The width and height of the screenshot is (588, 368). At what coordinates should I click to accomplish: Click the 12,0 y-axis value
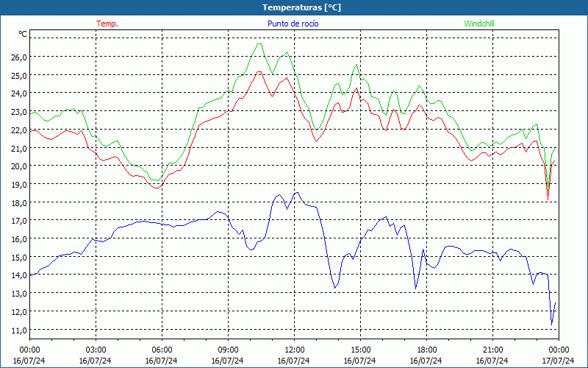(x=19, y=312)
